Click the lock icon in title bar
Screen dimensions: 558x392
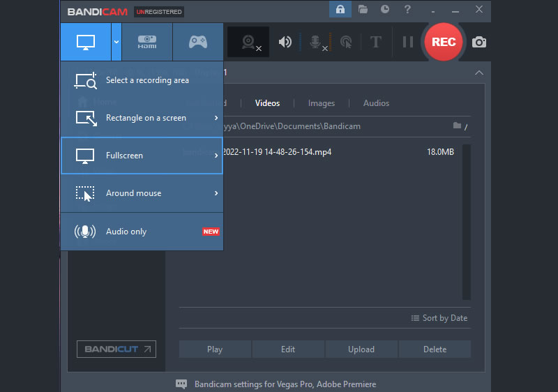(x=340, y=9)
